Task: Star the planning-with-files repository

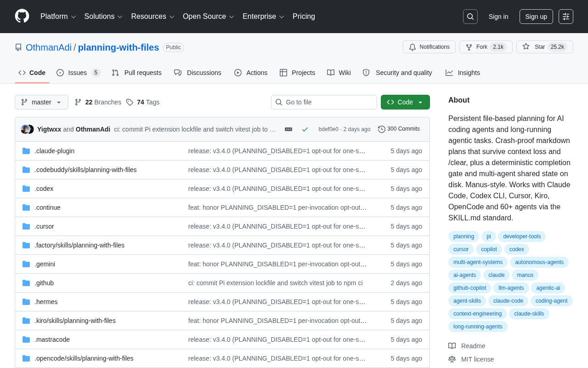Action: tap(545, 47)
